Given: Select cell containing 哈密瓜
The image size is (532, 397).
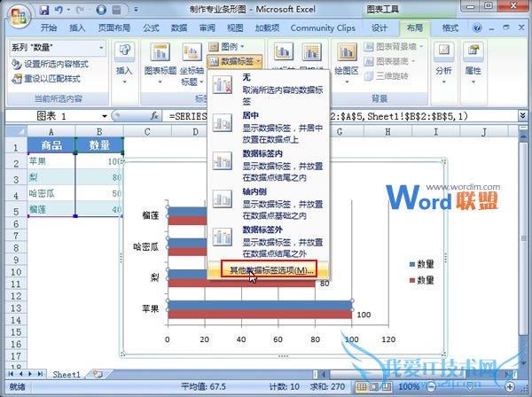Looking at the screenshot, I should 51,193.
